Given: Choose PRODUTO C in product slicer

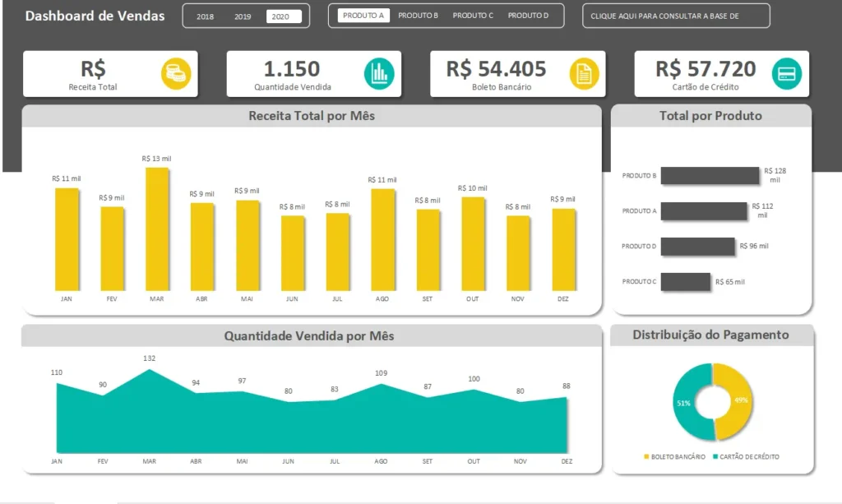Looking at the screenshot, I should (473, 16).
